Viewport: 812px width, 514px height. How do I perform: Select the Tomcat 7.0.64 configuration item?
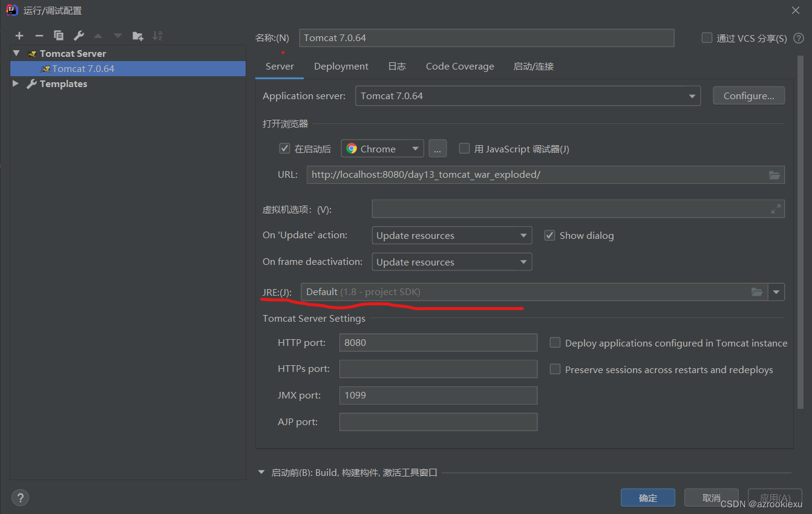pyautogui.click(x=128, y=69)
